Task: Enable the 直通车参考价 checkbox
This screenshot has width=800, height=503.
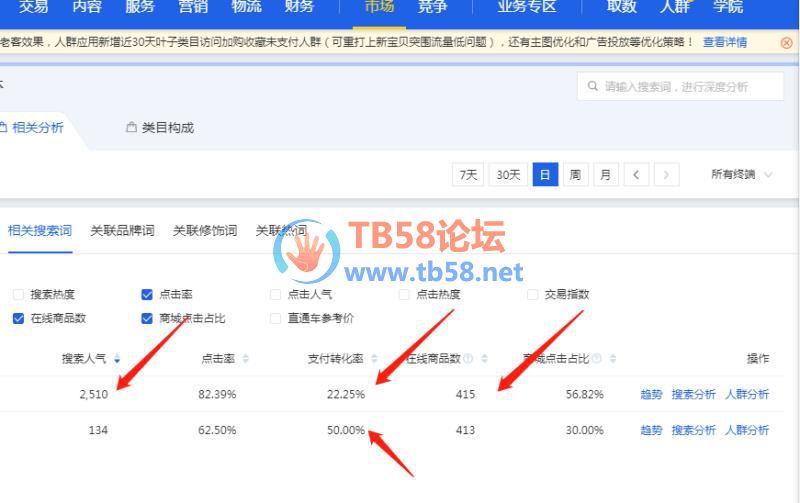Action: [276, 318]
